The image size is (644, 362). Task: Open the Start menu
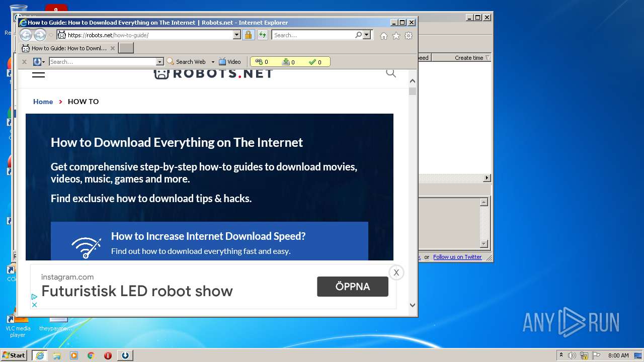[x=14, y=355]
